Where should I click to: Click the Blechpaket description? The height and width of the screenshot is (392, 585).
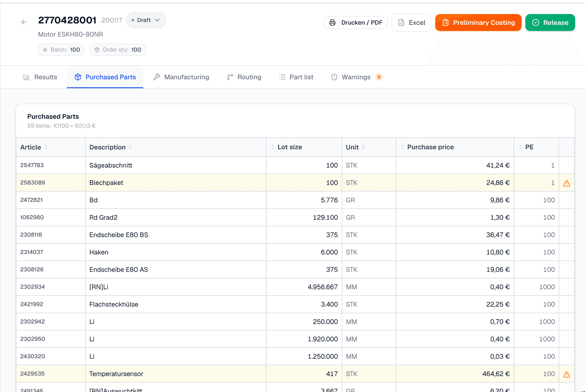tap(106, 183)
